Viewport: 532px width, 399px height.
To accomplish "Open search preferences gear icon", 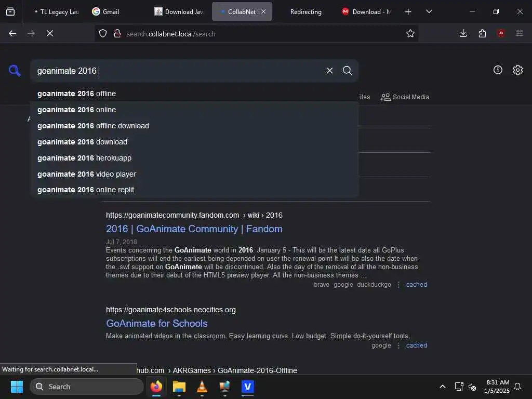I will [x=517, y=70].
